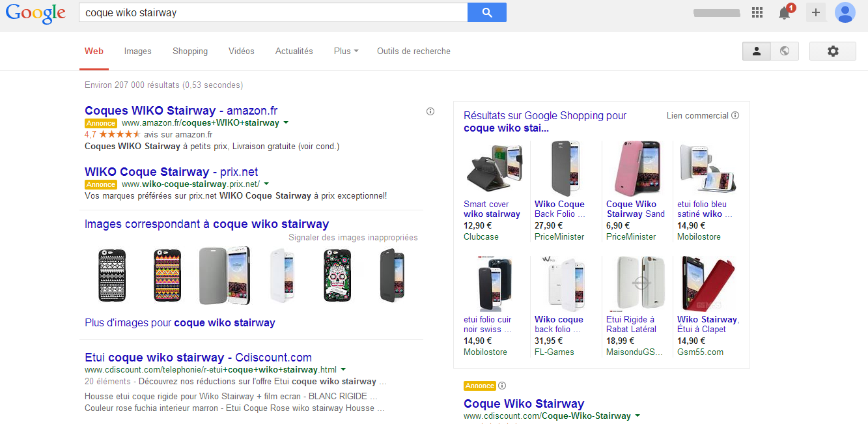Viewport: 868px width, 424px height.
Task: Switch to the Images tab
Action: (137, 51)
